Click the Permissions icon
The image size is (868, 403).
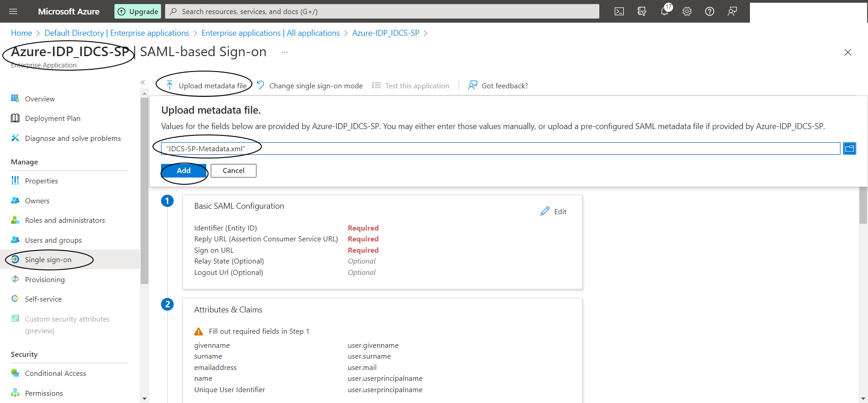(x=15, y=393)
